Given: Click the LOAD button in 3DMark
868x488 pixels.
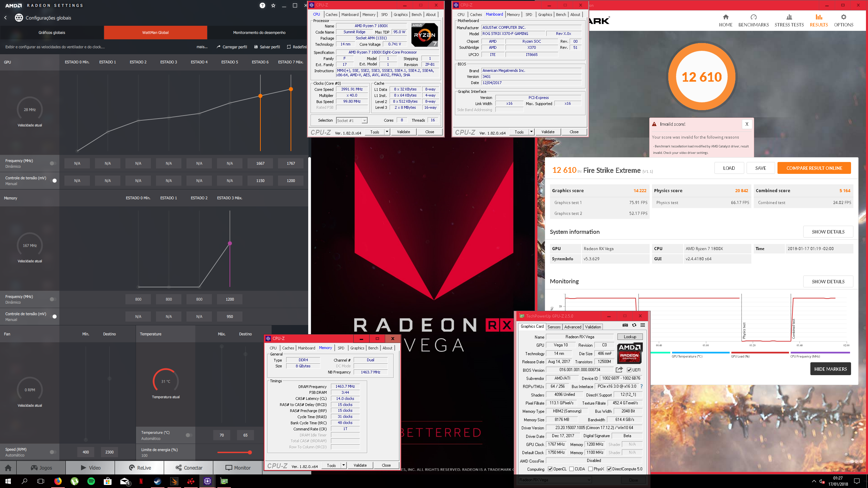Looking at the screenshot, I should [x=729, y=168].
